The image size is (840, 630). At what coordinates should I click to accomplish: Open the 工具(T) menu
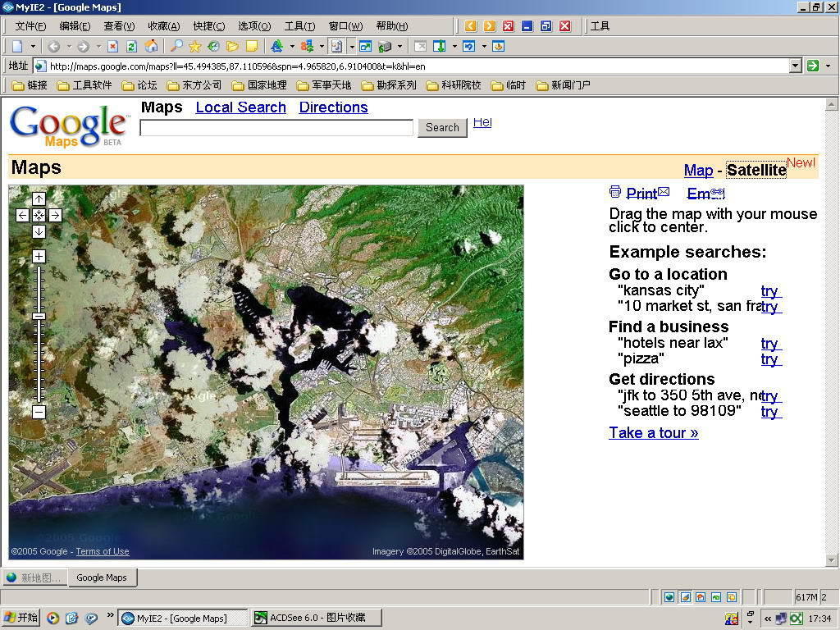point(299,26)
